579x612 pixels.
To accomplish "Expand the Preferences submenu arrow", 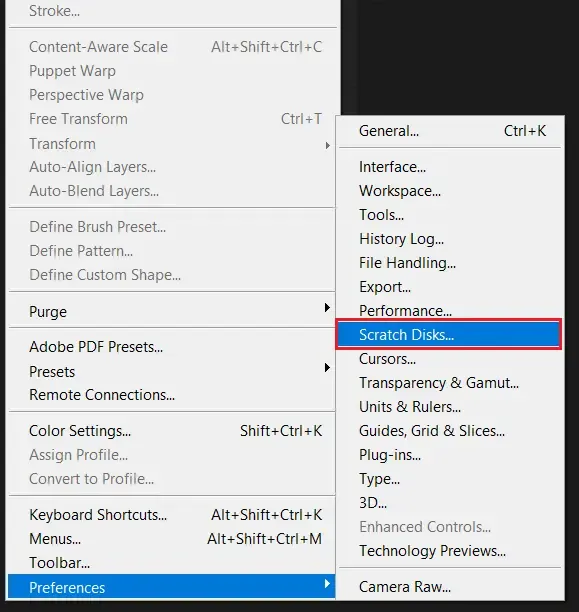I will click(x=327, y=584).
